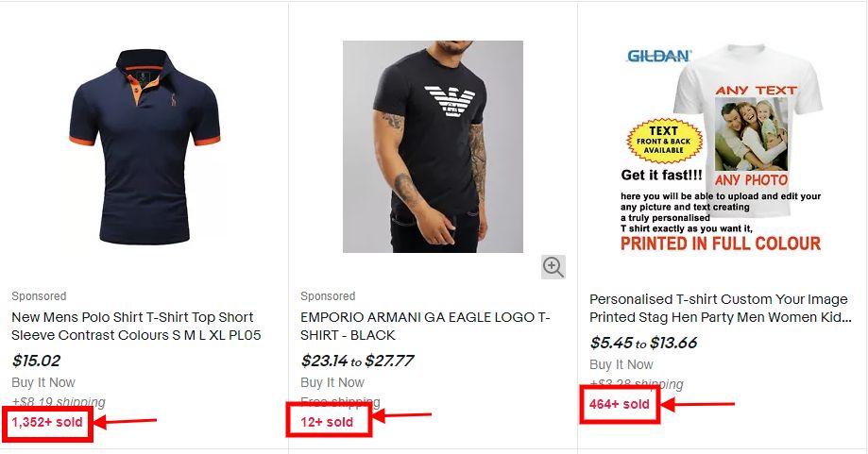868x454 pixels.
Task: Click the 1,352+ sold label
Action: (x=47, y=423)
